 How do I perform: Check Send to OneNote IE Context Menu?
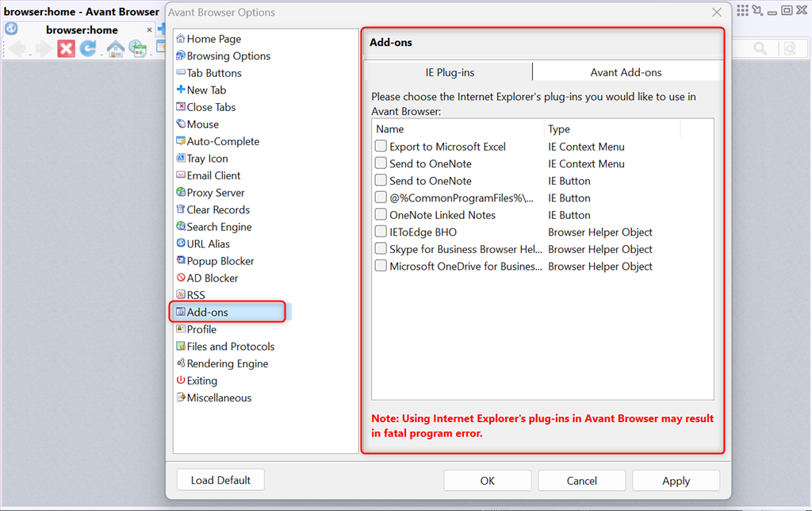(381, 163)
